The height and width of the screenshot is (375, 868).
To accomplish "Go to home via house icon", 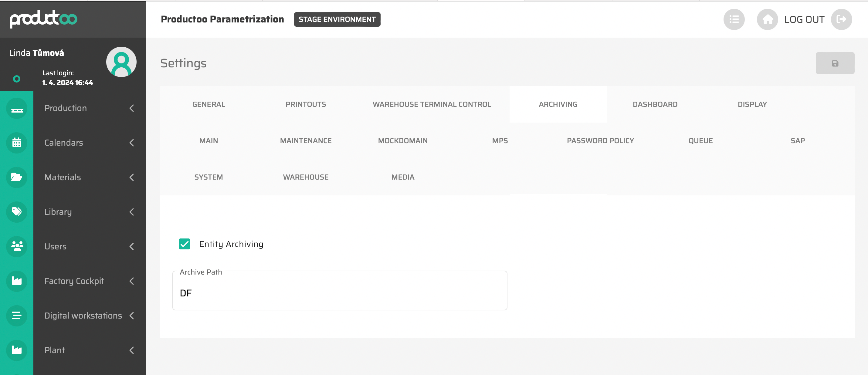I will pyautogui.click(x=767, y=19).
